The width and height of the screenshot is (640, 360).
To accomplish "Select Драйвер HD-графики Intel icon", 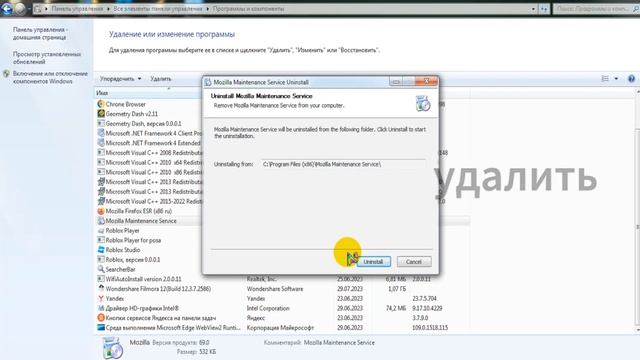I will tap(101, 308).
